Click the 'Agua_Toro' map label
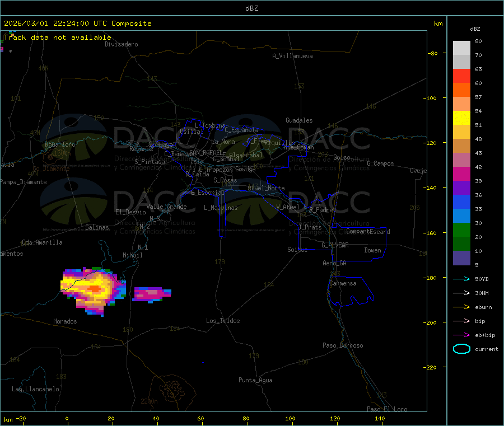Viewport: 504px width, 426px height. 60,144
